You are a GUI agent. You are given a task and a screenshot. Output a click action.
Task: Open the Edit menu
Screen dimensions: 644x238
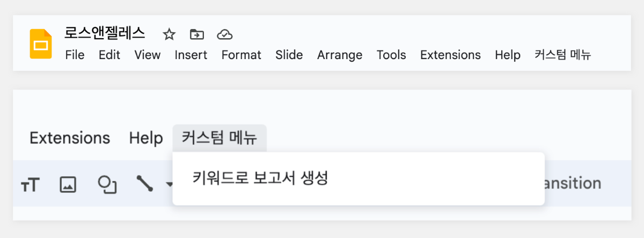click(109, 55)
